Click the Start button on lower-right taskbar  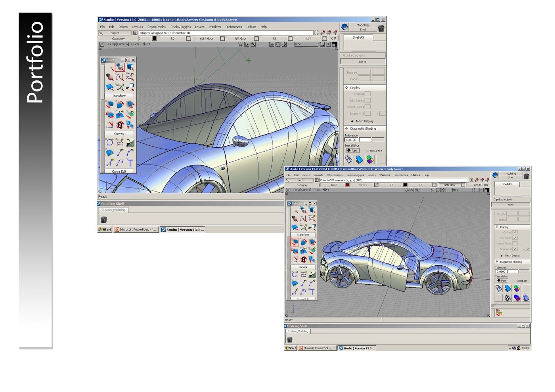(x=291, y=348)
